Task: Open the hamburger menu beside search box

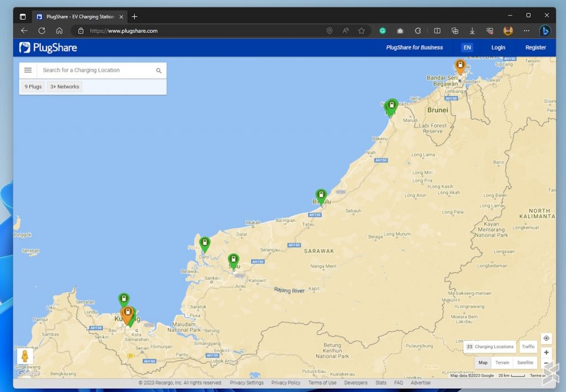Action: click(28, 70)
